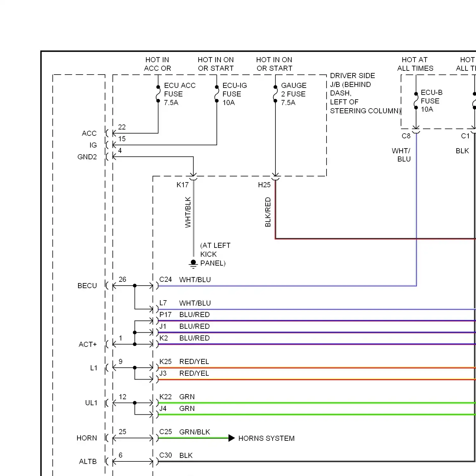Click the RED/YEL label next to K25
Image resolution: width=476 pixels, height=476 pixels.
(194, 361)
